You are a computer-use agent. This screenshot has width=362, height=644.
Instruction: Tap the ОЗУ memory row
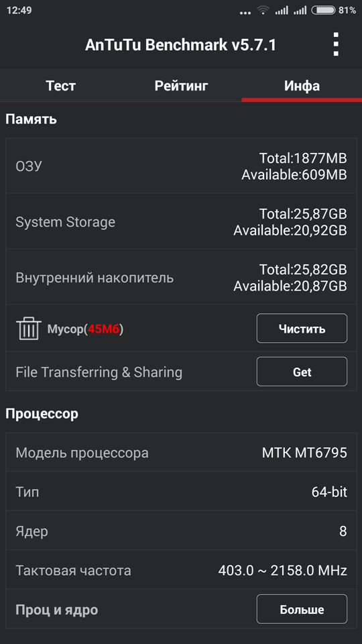(181, 166)
